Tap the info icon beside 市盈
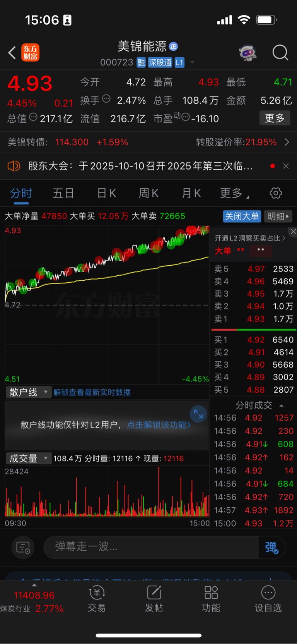Viewport: 297px width, 644px height. click(186, 117)
